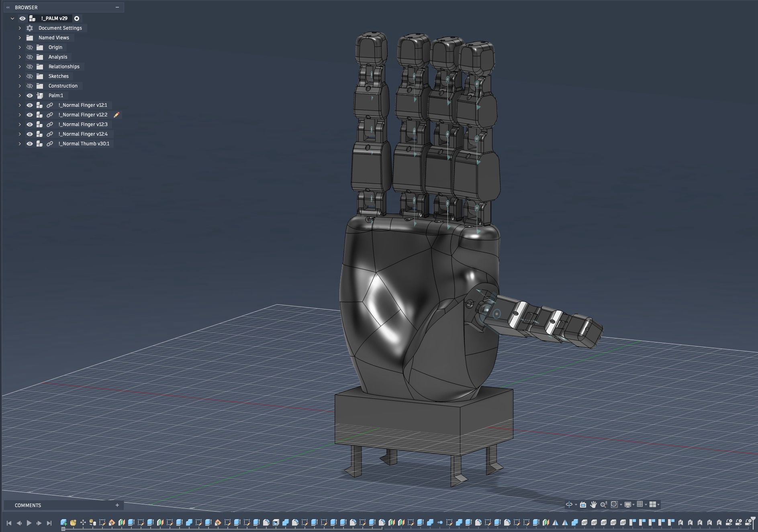Open the Display Settings dropdown arrow
This screenshot has height=532, width=758.
(x=633, y=505)
